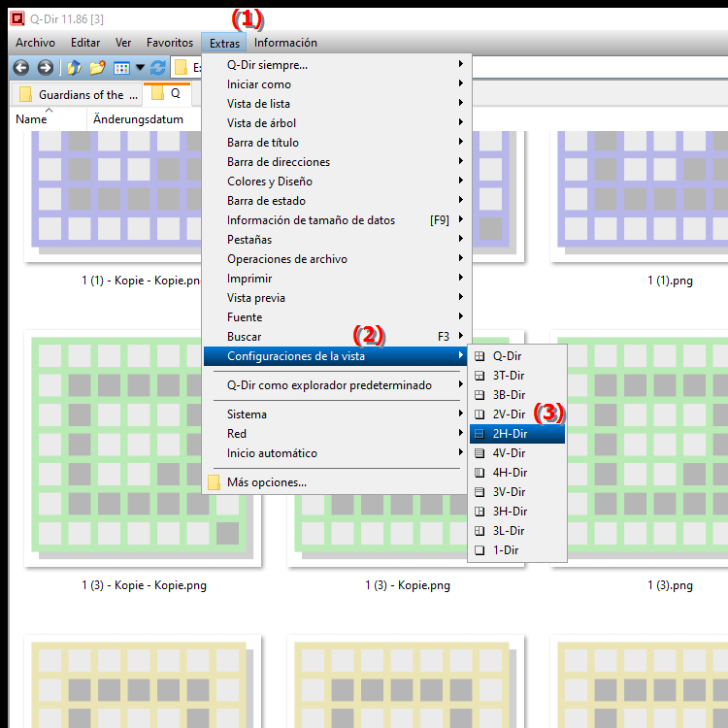Open the Imprimir submenu
Screen dimensions: 728x728
tap(335, 279)
